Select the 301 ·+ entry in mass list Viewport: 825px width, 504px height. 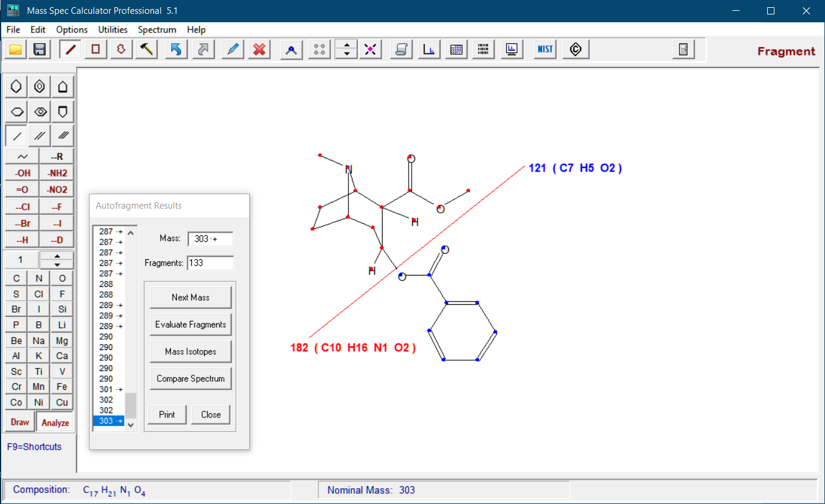111,389
